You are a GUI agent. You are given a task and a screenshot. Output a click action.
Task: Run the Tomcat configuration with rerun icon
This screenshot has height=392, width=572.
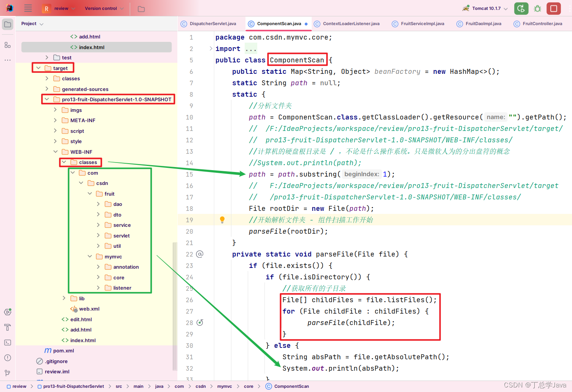coord(521,8)
